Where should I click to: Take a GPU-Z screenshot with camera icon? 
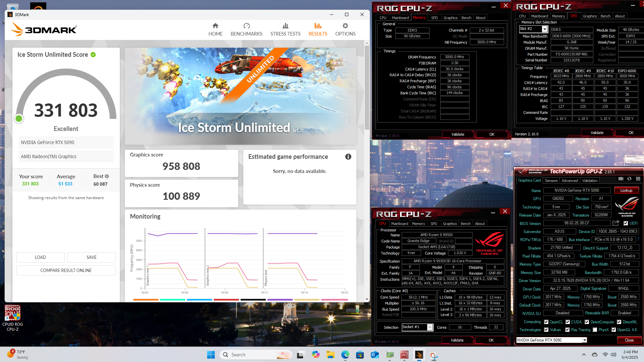(x=621, y=179)
